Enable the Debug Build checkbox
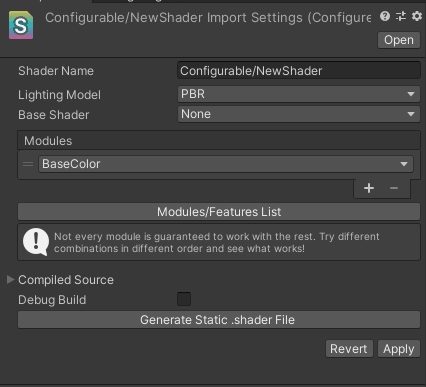This screenshot has width=426, height=387. [x=184, y=299]
